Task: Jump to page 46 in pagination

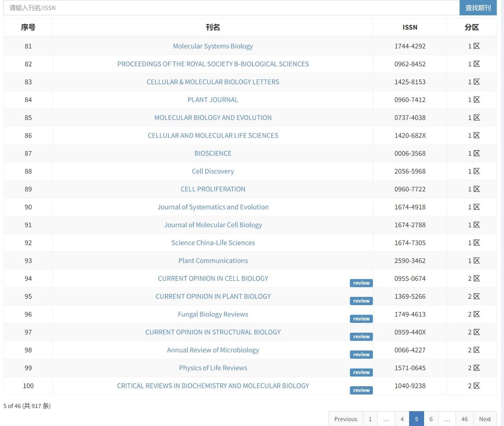Action: pos(465,419)
